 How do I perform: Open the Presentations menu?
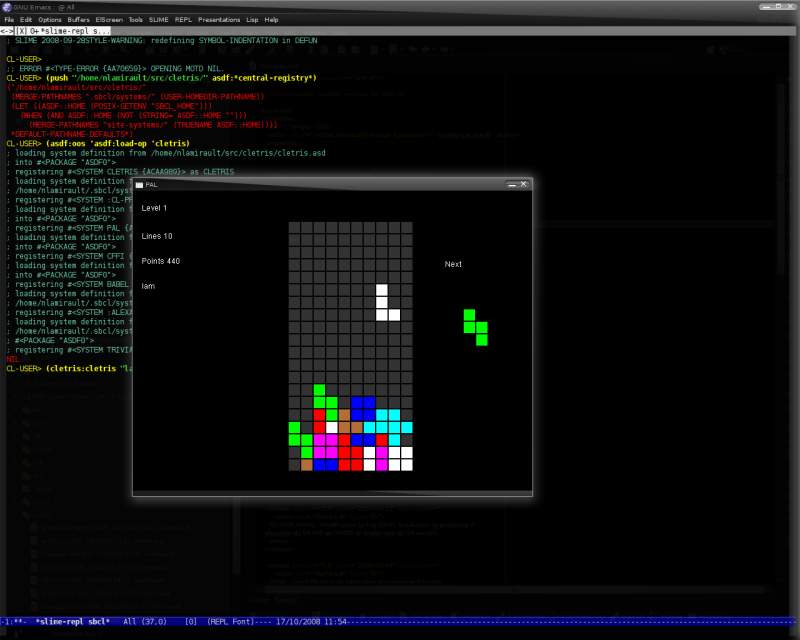point(219,20)
